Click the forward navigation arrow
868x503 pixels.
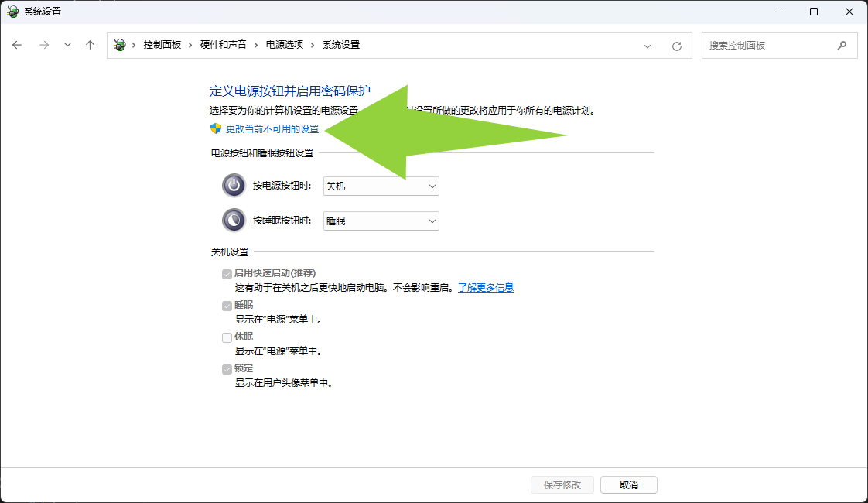tap(43, 45)
